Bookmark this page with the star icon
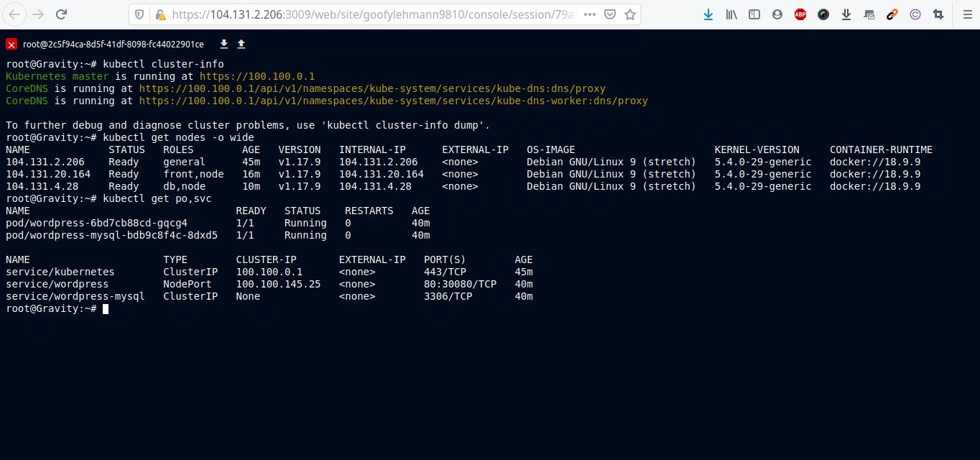 click(x=630, y=14)
